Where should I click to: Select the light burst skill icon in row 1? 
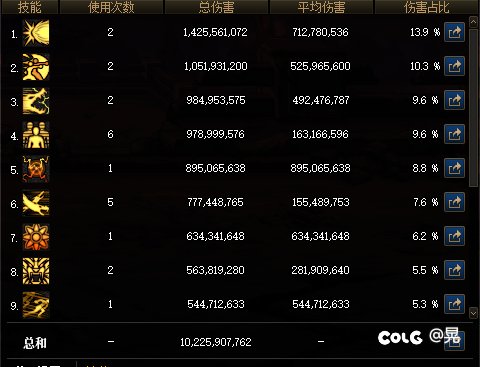point(36,33)
